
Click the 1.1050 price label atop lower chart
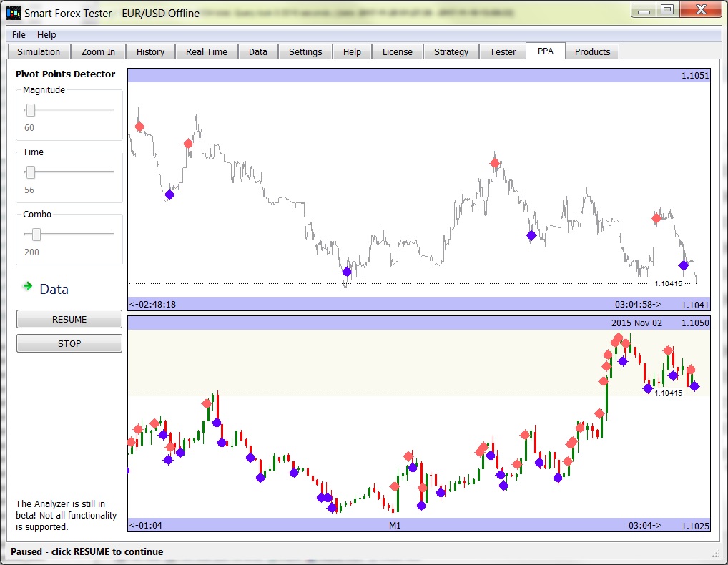695,323
